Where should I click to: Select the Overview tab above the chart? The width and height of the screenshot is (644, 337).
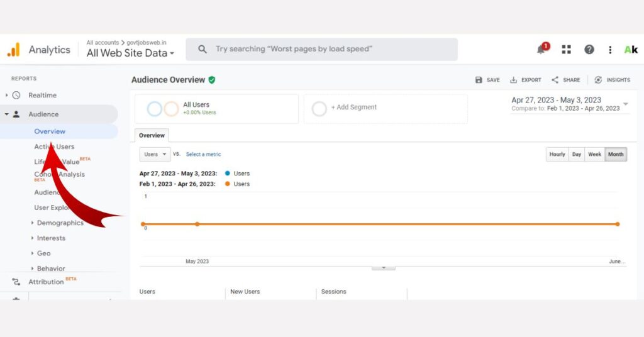click(152, 135)
